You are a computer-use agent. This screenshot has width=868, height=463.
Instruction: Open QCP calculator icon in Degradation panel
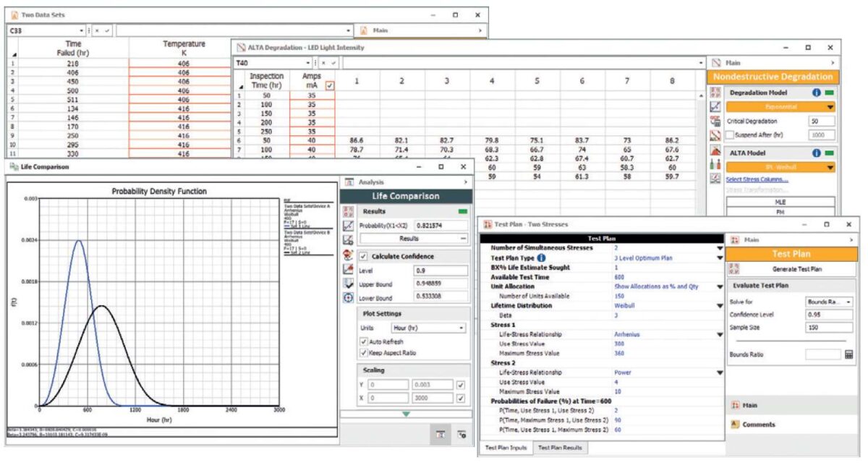click(x=715, y=121)
